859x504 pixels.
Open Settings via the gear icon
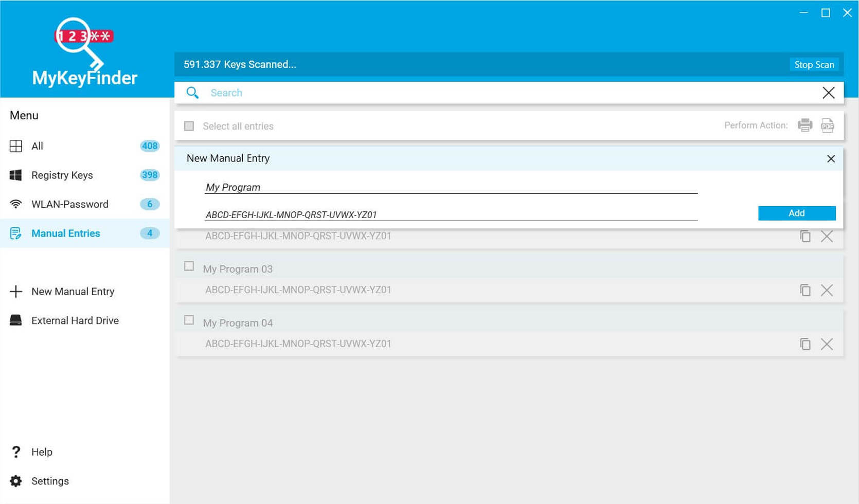tap(16, 481)
